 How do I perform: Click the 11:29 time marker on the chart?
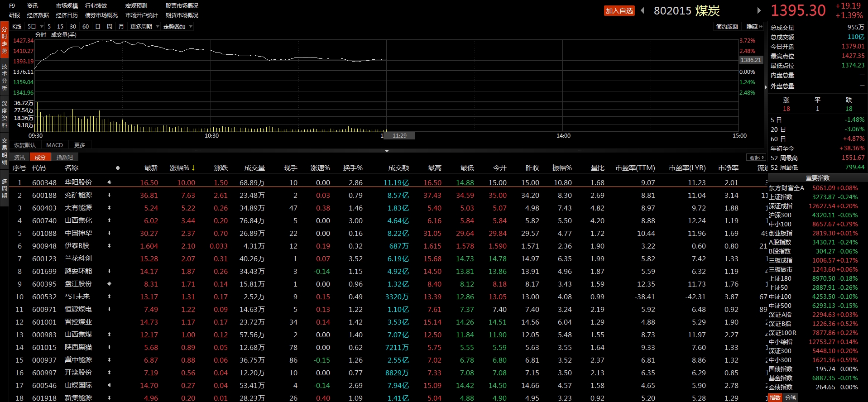[x=399, y=136]
